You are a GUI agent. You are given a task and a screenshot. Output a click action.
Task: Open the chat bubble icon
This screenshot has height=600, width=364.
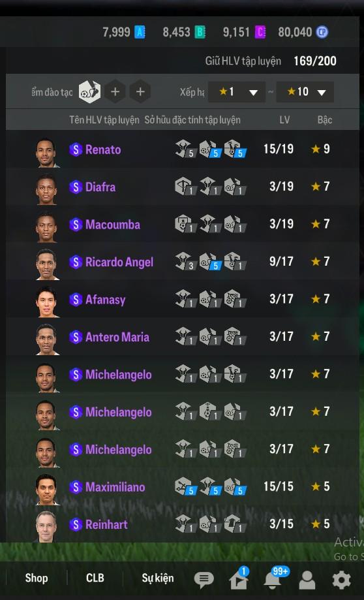point(204,580)
